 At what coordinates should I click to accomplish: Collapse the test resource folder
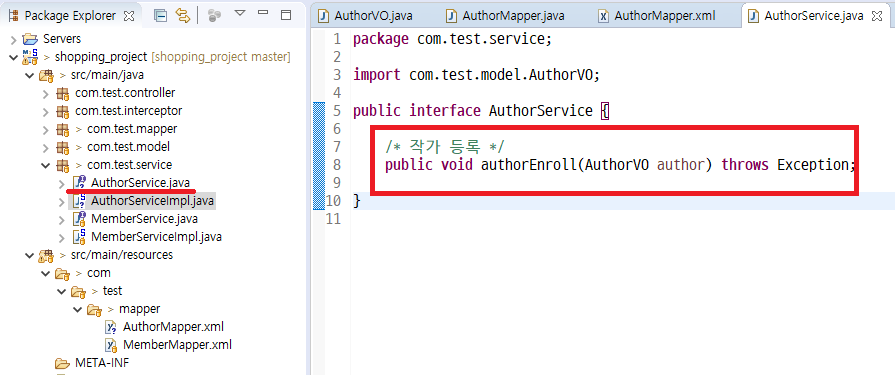point(62,291)
